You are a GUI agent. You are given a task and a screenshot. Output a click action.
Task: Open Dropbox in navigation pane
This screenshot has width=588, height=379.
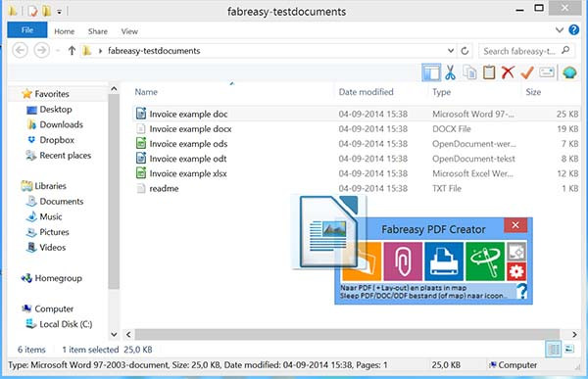[51, 140]
